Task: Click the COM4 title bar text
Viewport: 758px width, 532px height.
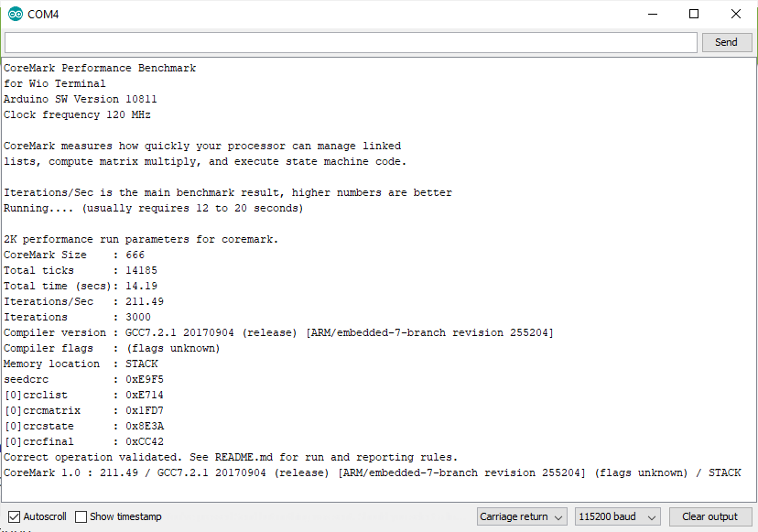Action: coord(42,15)
